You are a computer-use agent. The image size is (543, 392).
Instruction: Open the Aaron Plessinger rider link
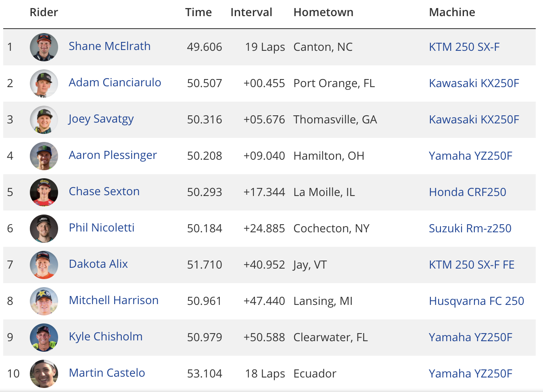coord(113,155)
